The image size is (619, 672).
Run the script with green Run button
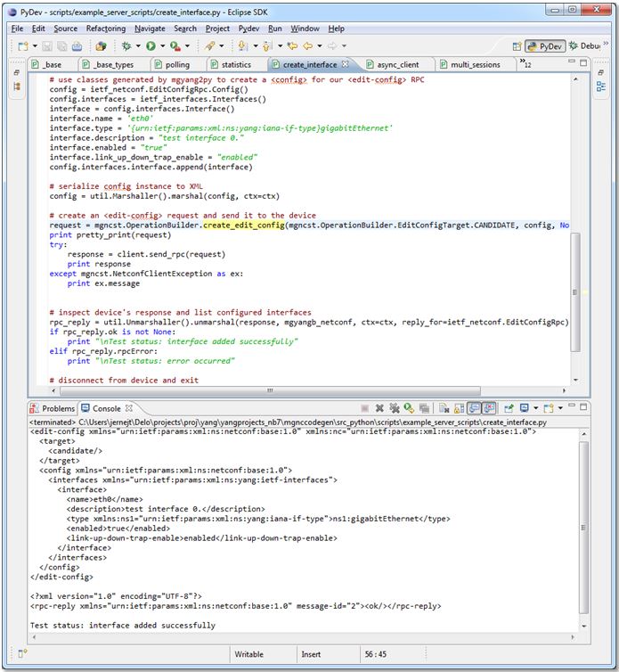(x=151, y=45)
